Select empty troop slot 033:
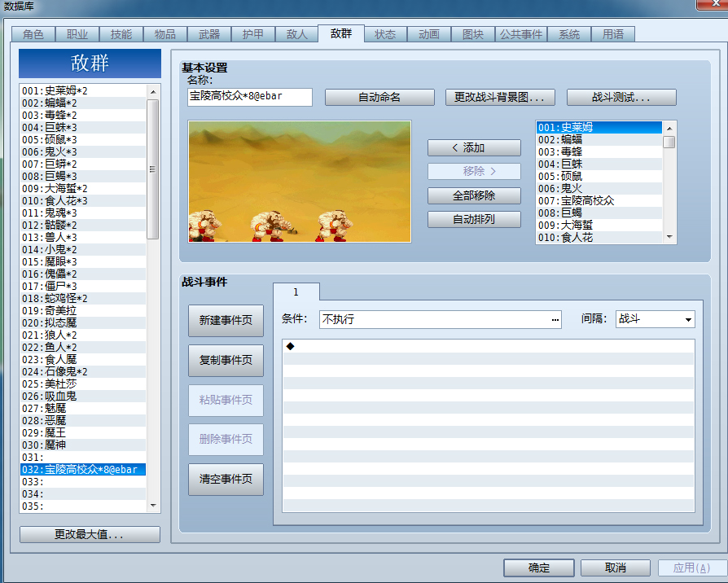This screenshot has height=583, width=728. 83,482
